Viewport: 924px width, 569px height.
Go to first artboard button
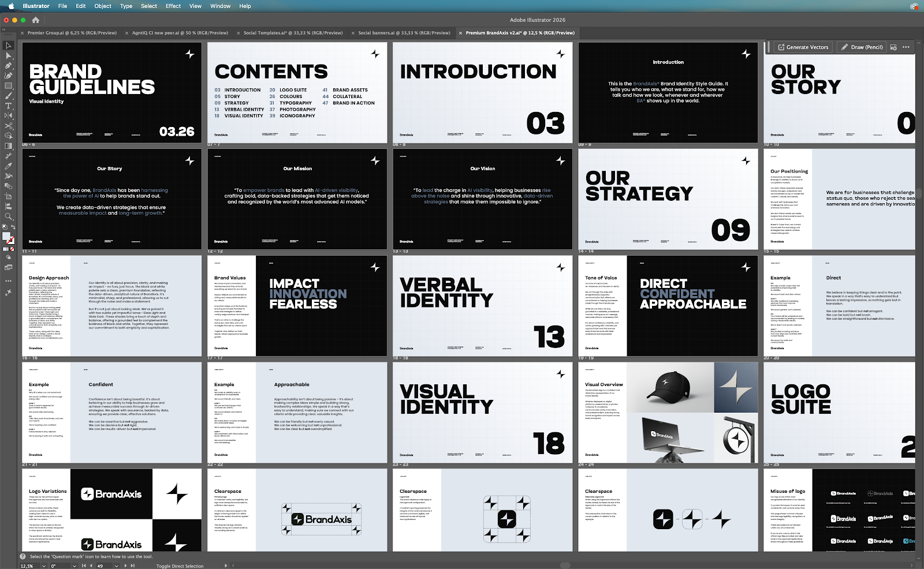84,566
